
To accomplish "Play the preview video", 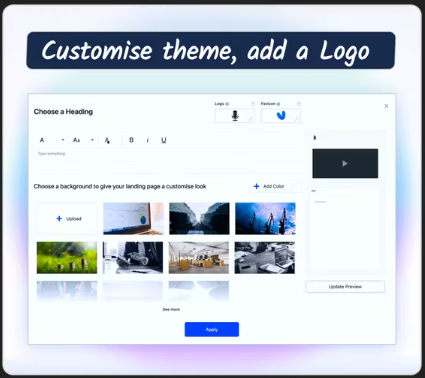I will (345, 163).
